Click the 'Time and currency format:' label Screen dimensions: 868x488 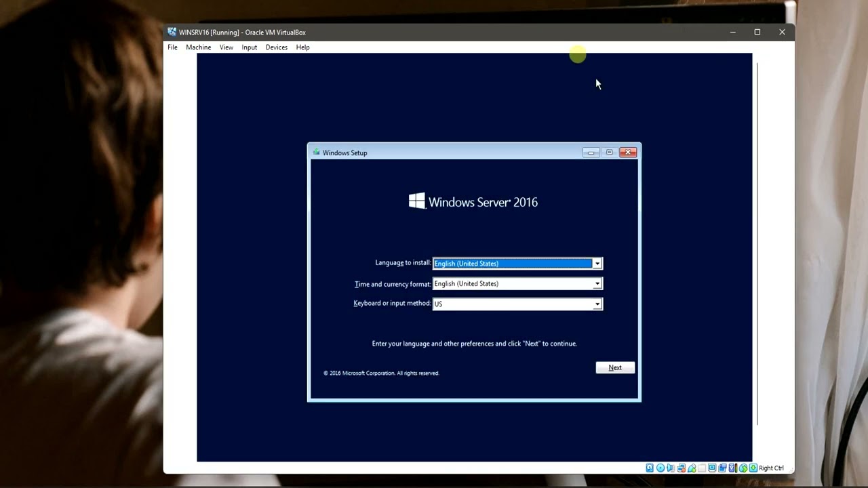pos(393,284)
